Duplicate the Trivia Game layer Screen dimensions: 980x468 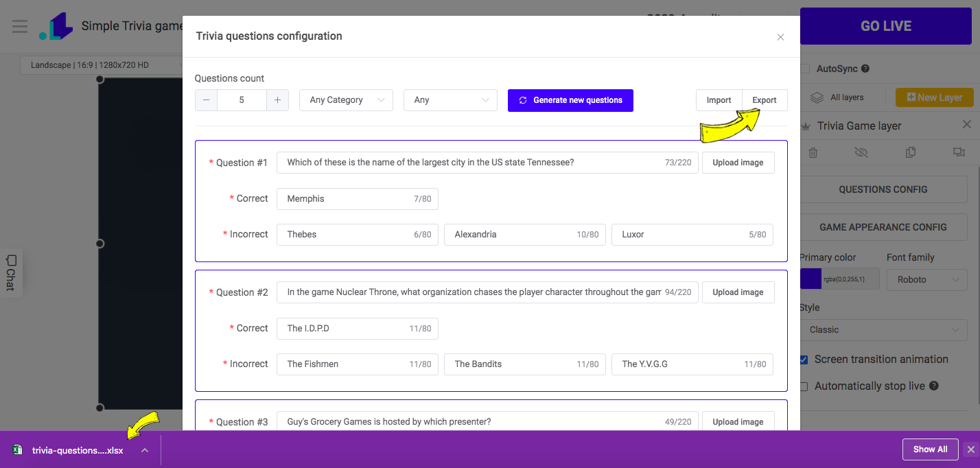(x=911, y=152)
